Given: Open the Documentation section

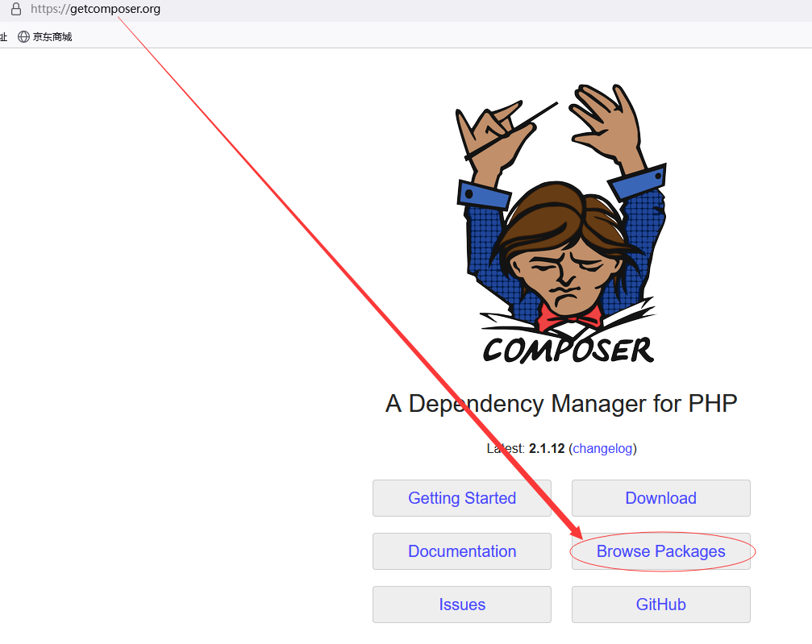Looking at the screenshot, I should tap(462, 551).
